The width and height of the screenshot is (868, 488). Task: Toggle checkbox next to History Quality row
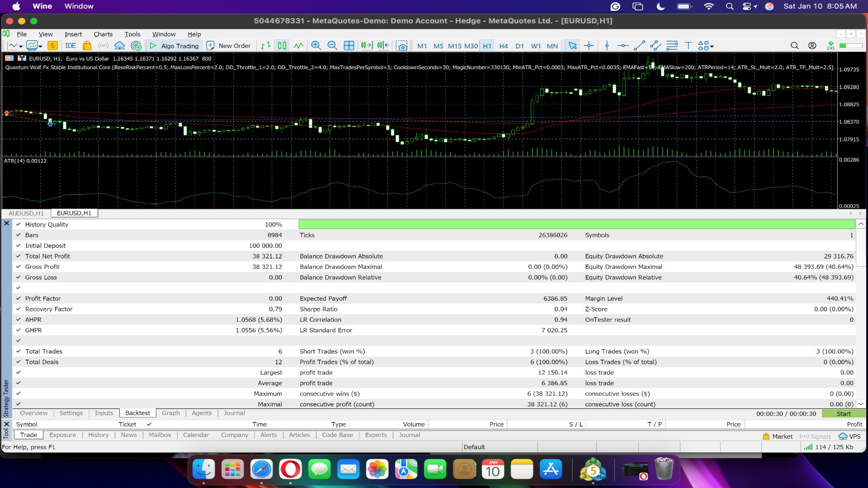tap(19, 225)
